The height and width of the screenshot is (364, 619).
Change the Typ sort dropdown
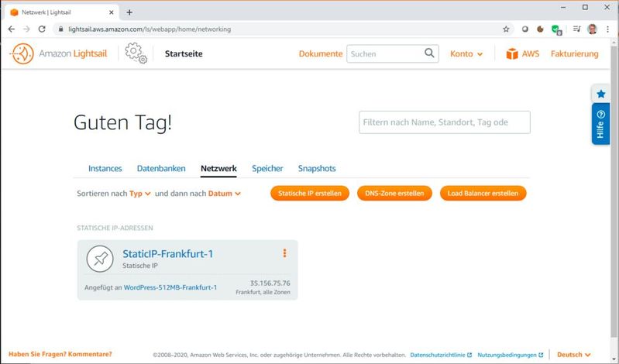pos(139,194)
